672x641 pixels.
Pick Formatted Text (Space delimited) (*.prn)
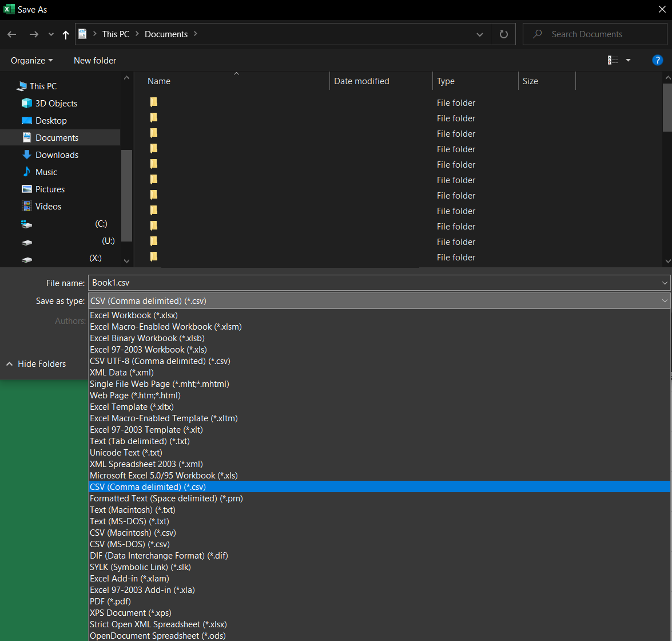(379, 498)
